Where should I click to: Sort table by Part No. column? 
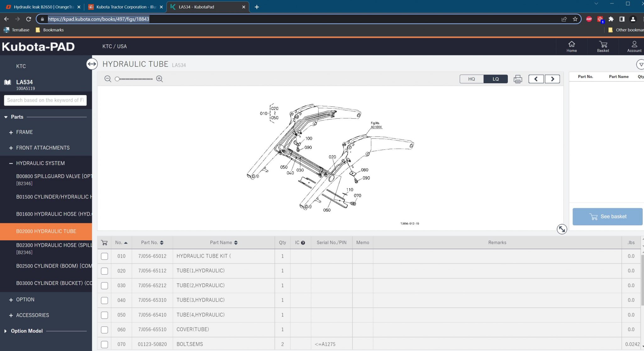(x=152, y=242)
